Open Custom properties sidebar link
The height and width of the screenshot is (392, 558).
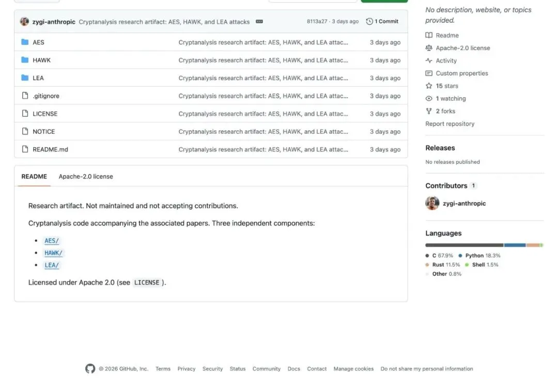[462, 73]
